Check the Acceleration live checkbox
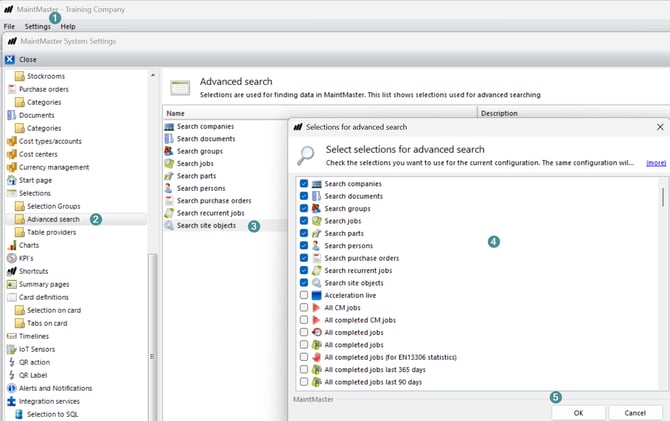Viewport: 670px width, 421px height. [x=304, y=295]
